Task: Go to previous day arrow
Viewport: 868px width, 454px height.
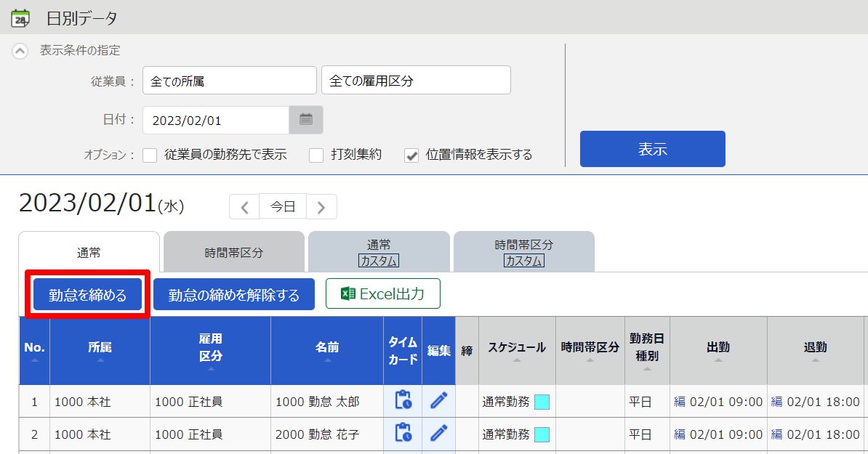Action: [x=244, y=207]
